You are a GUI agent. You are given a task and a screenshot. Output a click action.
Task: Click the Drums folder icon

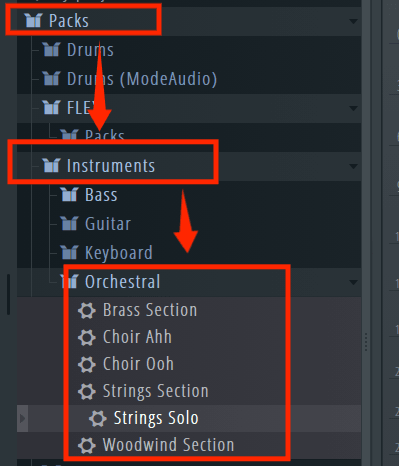click(x=51, y=50)
